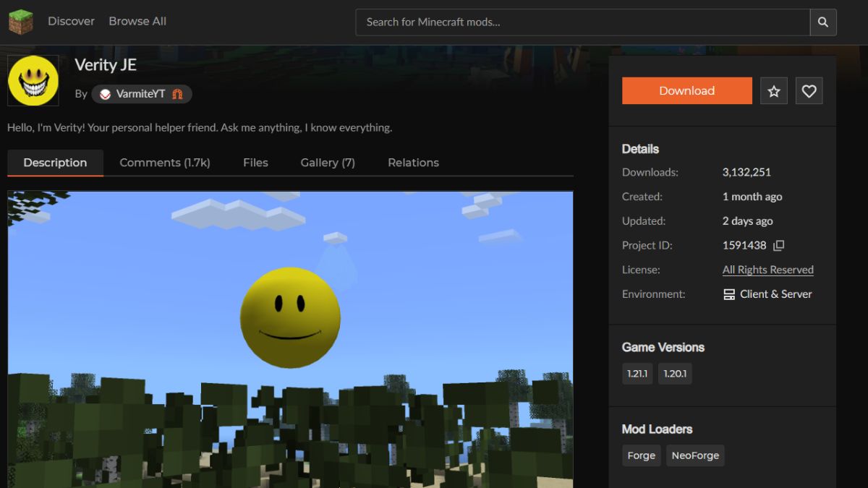Click the Mod Loaders heading
The height and width of the screenshot is (488, 868).
657,429
